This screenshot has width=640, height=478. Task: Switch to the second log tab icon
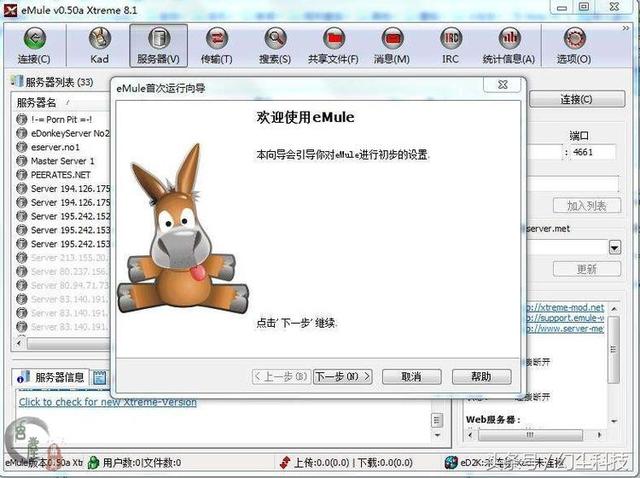coord(99,378)
